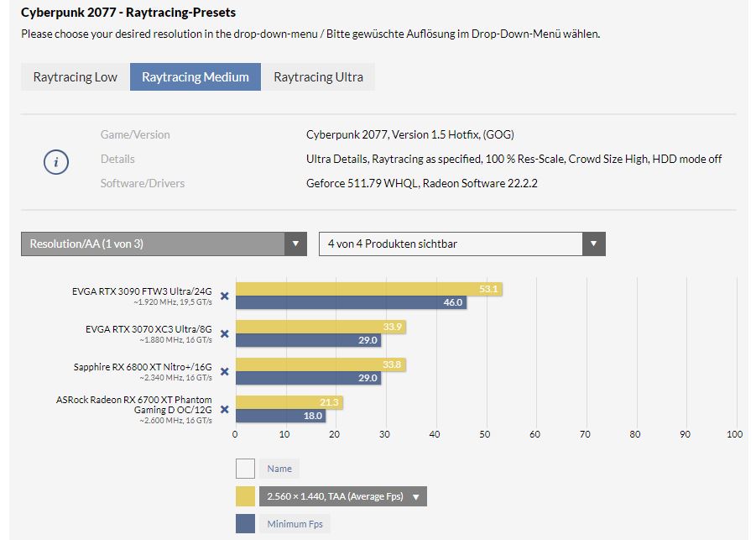Click blue Minimum Fps color swatch
Viewport: 756px width, 540px height.
245,524
